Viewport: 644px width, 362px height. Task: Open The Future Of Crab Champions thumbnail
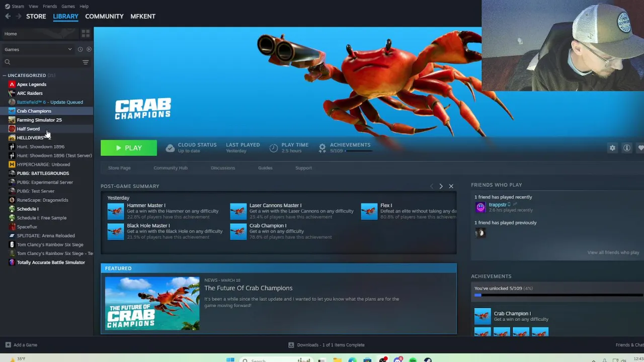tap(152, 303)
